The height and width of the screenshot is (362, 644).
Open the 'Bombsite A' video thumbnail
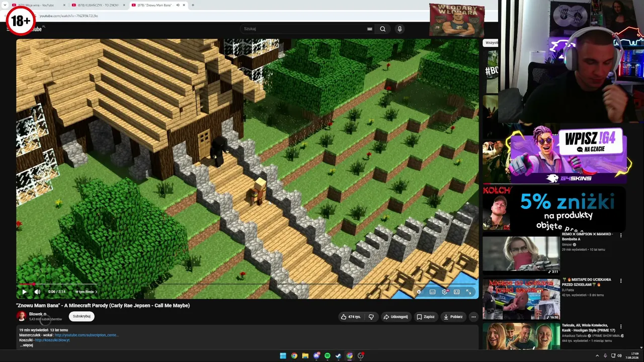coord(521,255)
